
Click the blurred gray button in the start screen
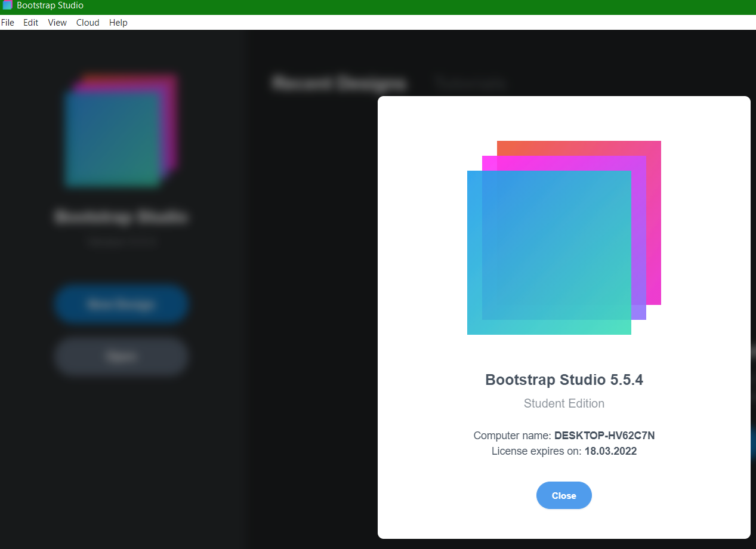click(x=121, y=356)
